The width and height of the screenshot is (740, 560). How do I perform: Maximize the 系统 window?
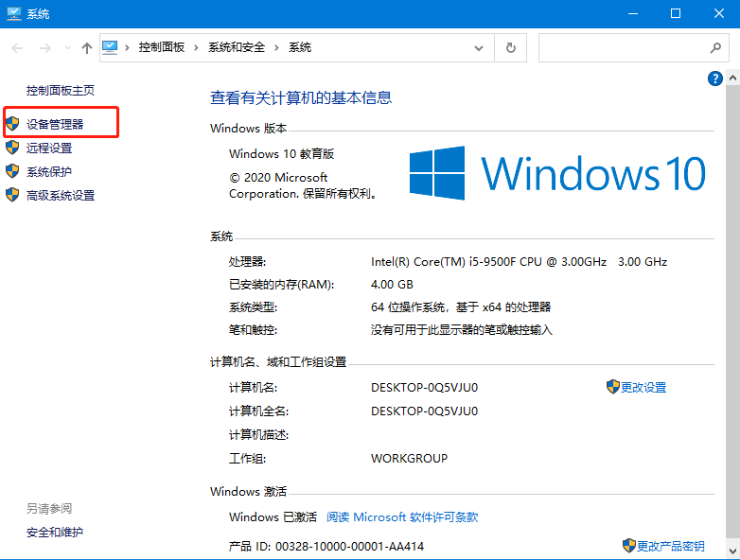676,13
